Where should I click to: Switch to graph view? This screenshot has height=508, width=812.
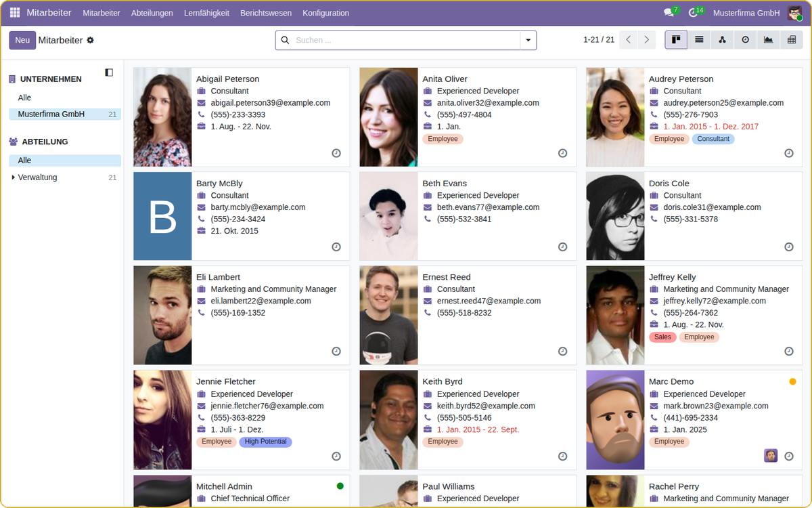coord(768,40)
